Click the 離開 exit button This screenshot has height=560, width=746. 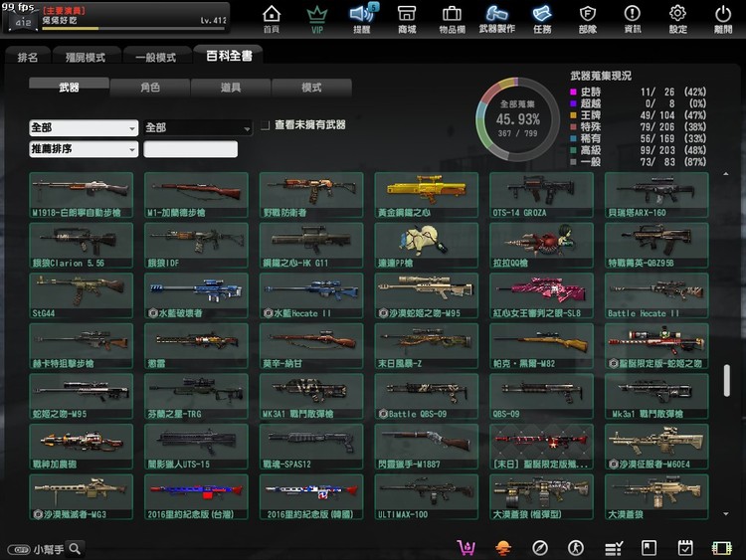pos(723,18)
